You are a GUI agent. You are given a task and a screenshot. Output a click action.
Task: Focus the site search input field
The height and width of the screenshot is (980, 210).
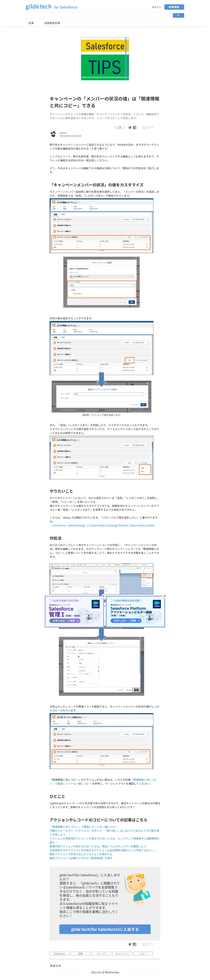[98, 16]
